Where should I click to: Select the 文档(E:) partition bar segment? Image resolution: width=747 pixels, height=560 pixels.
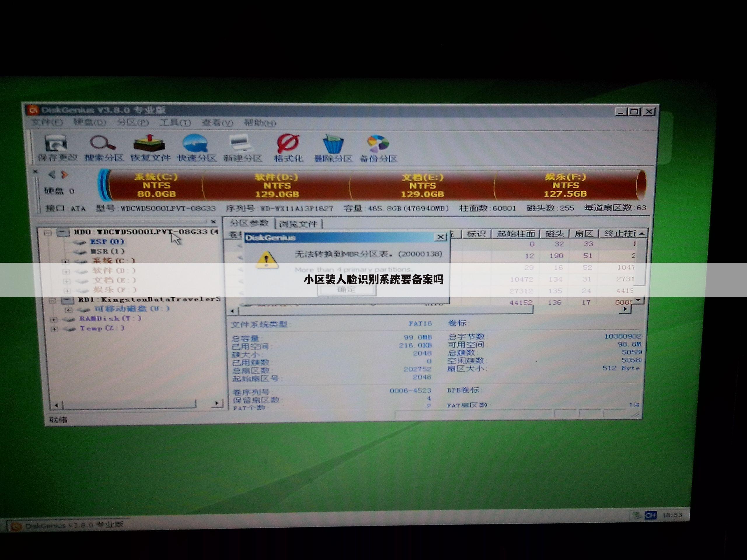pyautogui.click(x=423, y=185)
